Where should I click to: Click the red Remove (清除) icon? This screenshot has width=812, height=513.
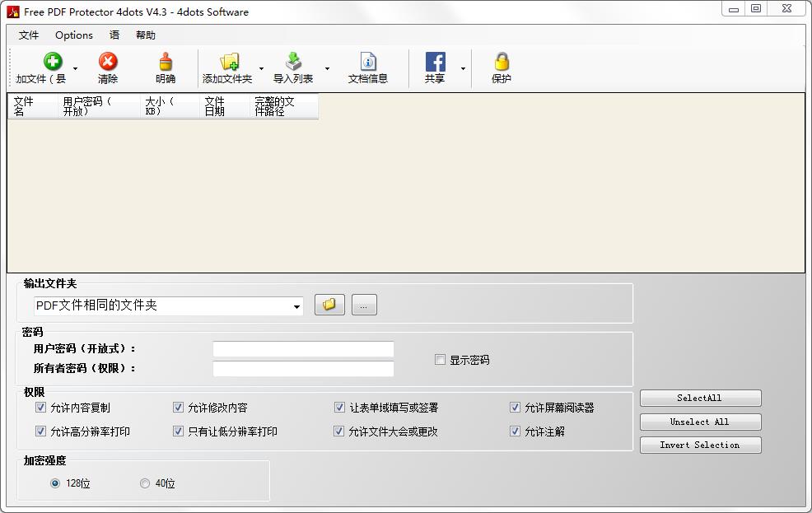108,62
